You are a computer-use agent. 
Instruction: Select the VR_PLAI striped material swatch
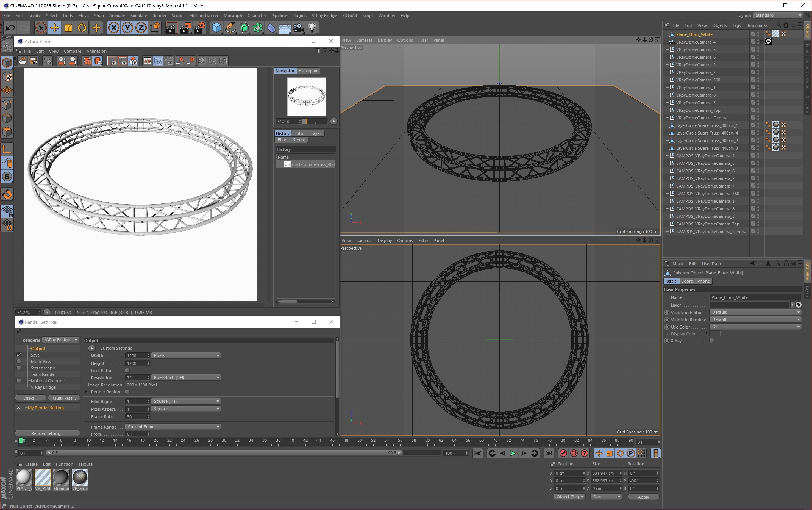pyautogui.click(x=42, y=480)
